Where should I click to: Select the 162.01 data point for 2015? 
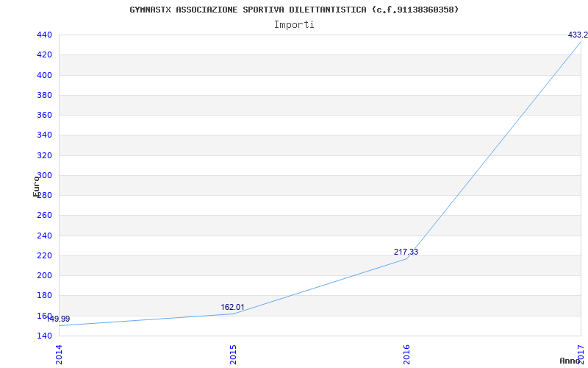point(232,307)
